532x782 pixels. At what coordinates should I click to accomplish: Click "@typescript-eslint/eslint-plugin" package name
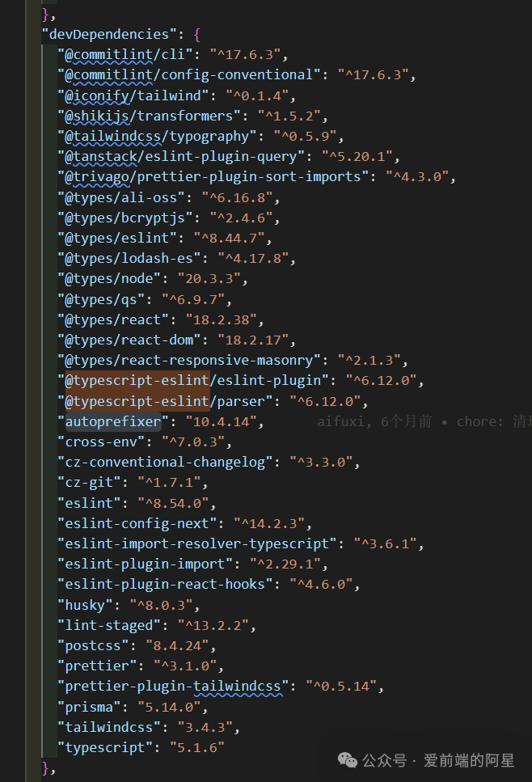[193, 381]
